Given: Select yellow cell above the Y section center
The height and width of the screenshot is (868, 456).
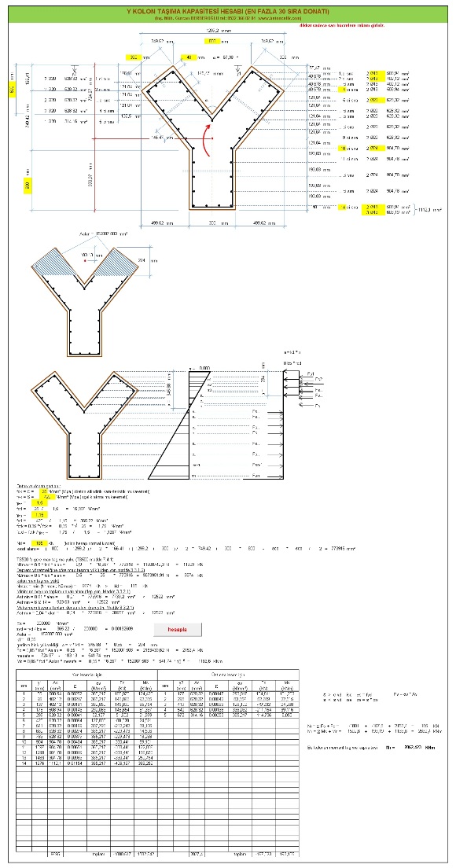Looking at the screenshot, I should point(211,41).
